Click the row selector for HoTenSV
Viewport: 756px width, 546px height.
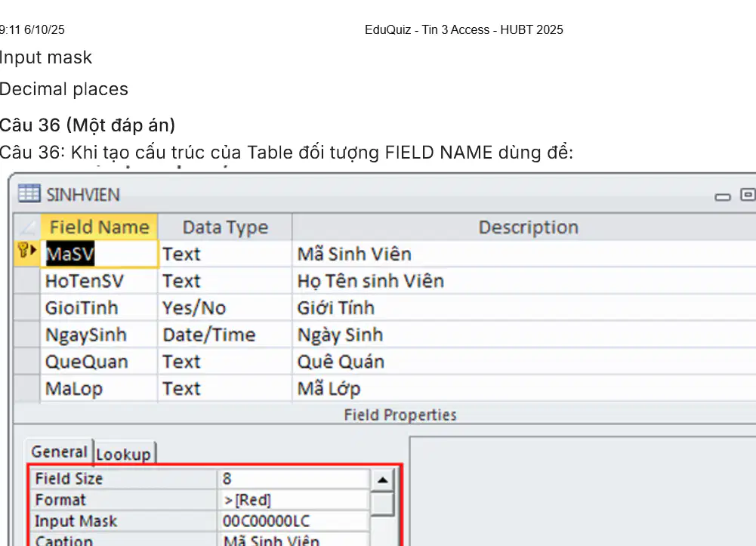click(27, 281)
